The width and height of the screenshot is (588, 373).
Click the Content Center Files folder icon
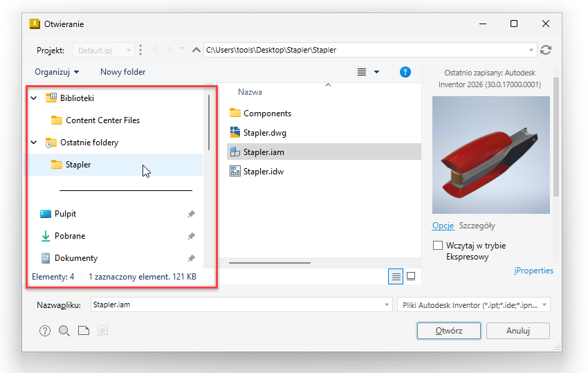pos(57,120)
